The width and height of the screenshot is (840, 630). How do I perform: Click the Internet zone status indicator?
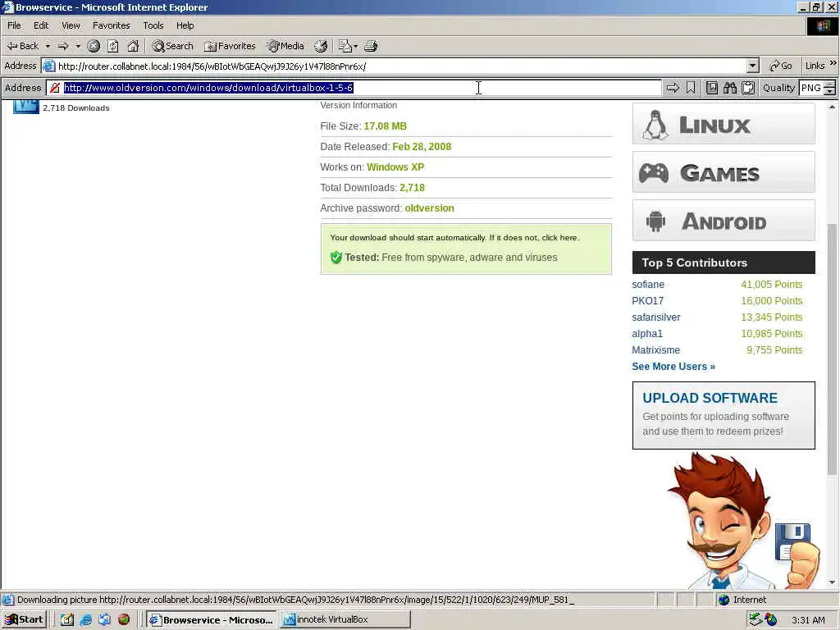(x=742, y=600)
